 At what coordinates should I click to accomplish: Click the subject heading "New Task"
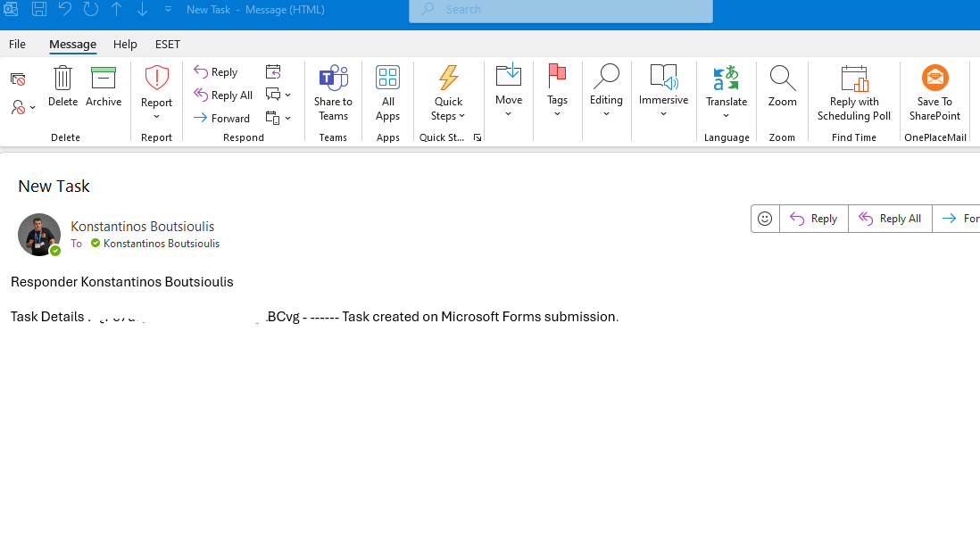coord(54,187)
